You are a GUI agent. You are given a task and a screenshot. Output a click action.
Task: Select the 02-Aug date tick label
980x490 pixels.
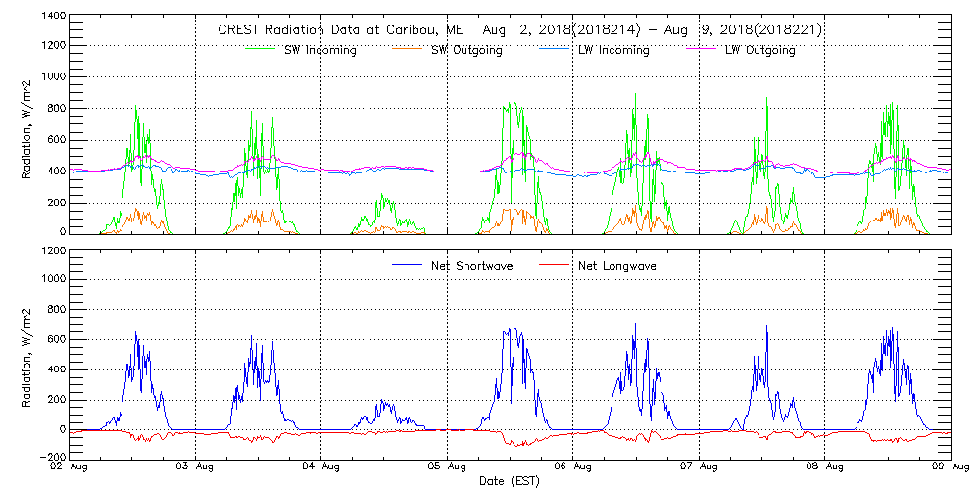tap(70, 467)
